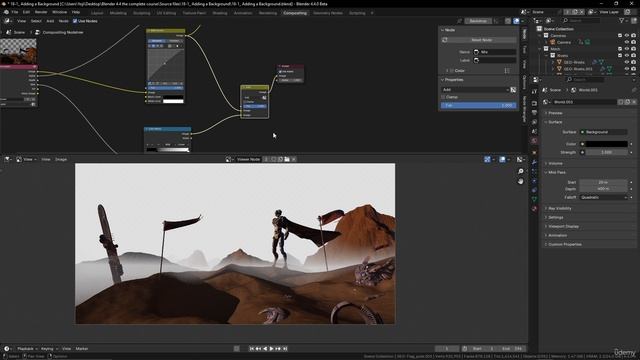Open the File menu

point(15,12)
